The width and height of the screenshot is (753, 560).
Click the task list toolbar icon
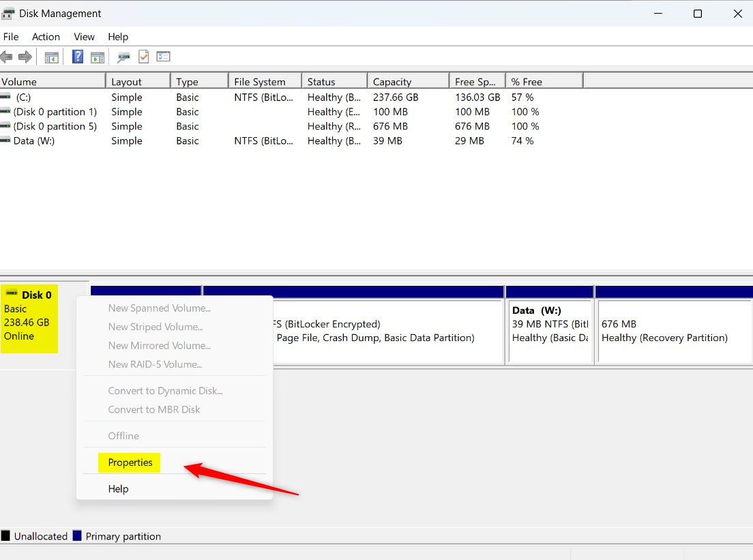pyautogui.click(x=163, y=57)
